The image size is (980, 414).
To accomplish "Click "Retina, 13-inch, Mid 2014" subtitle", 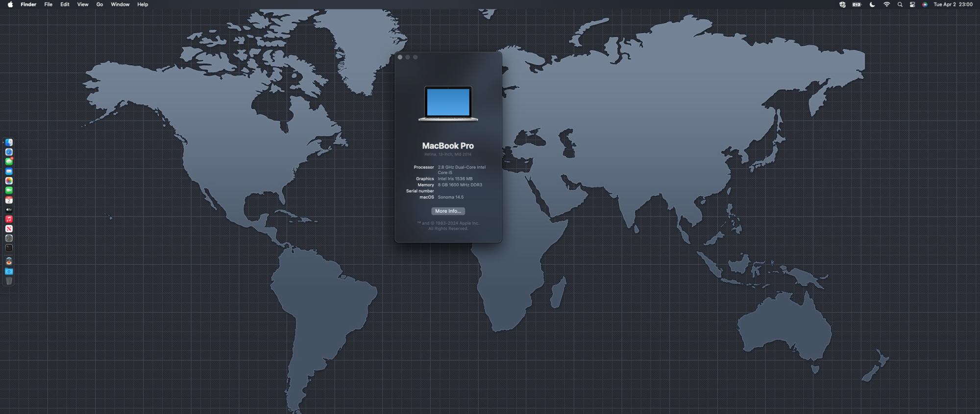I will (448, 155).
